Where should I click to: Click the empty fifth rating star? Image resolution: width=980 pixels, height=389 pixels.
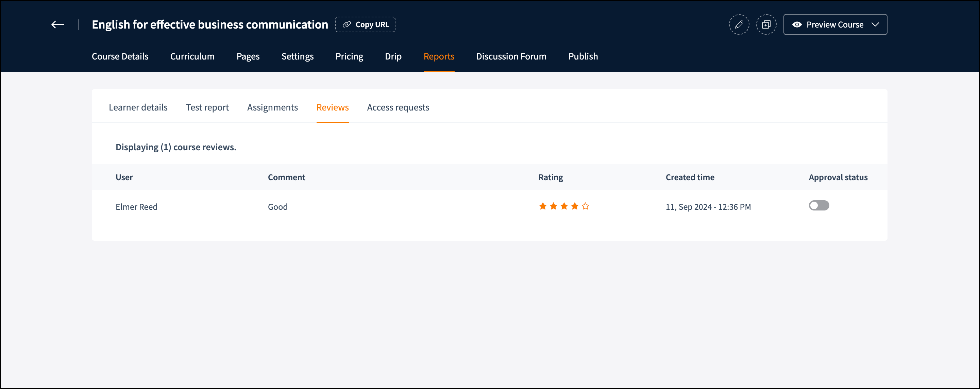tap(585, 206)
